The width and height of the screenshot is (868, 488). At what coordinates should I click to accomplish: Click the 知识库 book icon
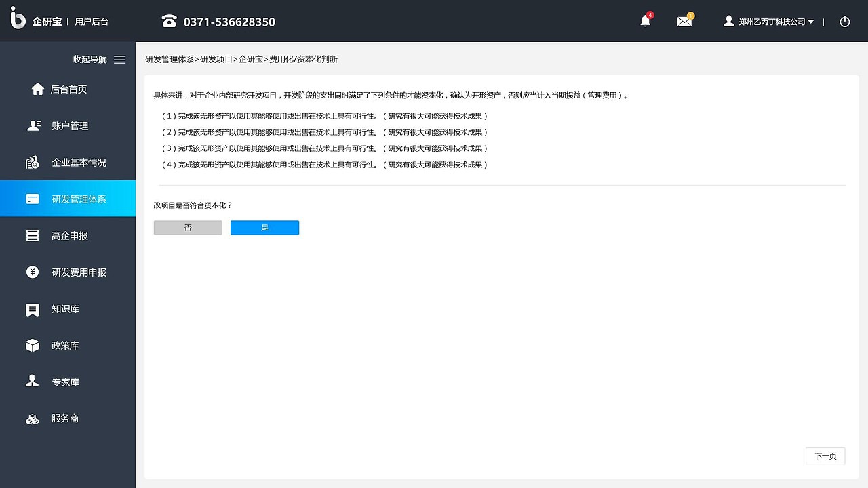click(x=33, y=309)
